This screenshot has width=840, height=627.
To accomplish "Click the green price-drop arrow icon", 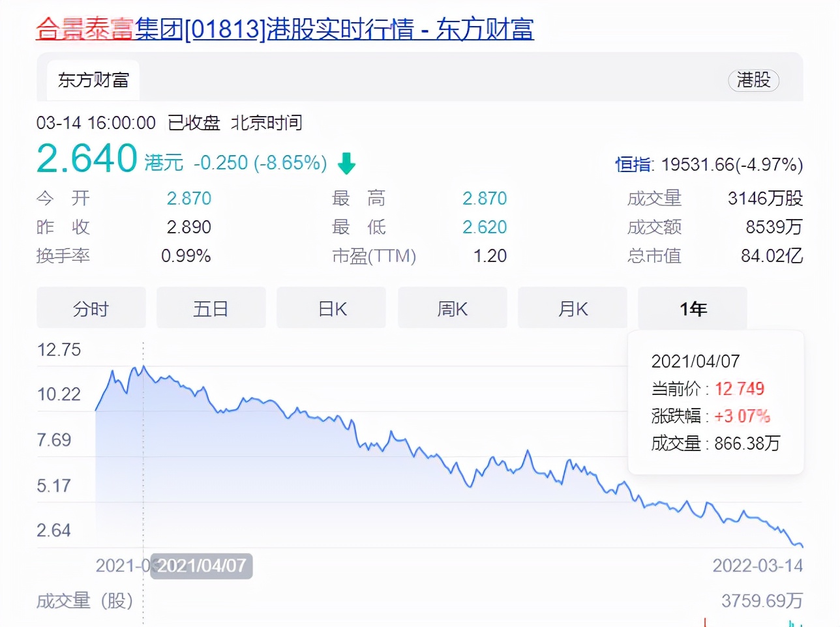I will click(x=346, y=164).
